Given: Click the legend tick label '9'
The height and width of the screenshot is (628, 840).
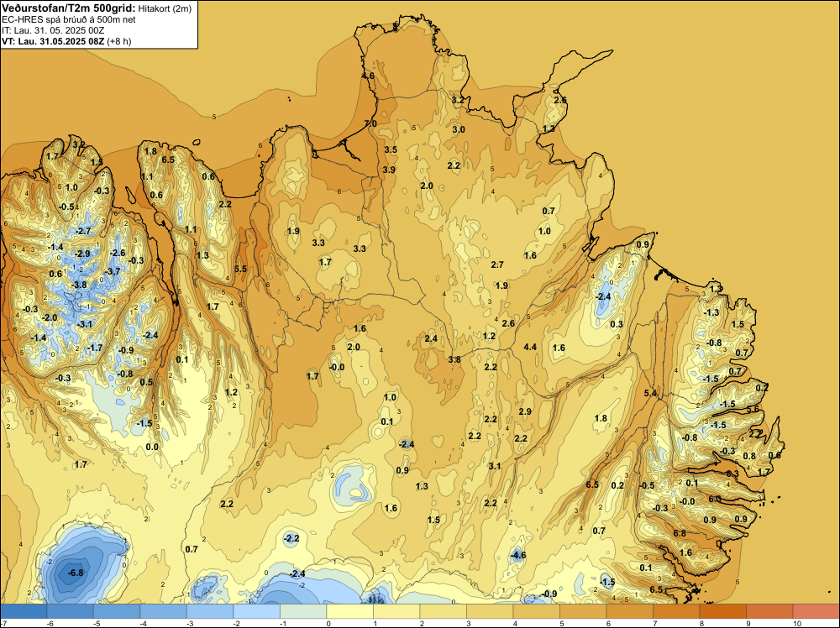Looking at the screenshot, I should point(748,623).
